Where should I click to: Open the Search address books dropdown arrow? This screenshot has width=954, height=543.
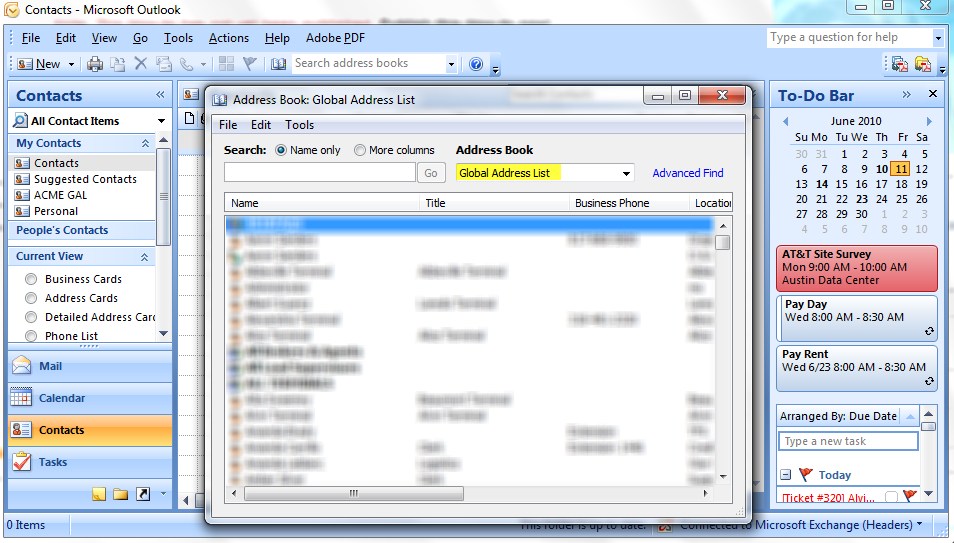tap(451, 64)
